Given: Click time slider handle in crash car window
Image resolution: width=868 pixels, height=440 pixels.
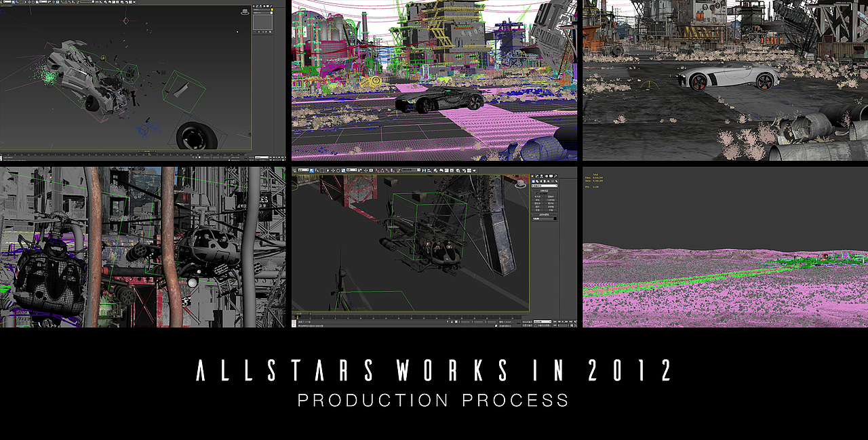Looking at the screenshot, I should [x=147, y=151].
